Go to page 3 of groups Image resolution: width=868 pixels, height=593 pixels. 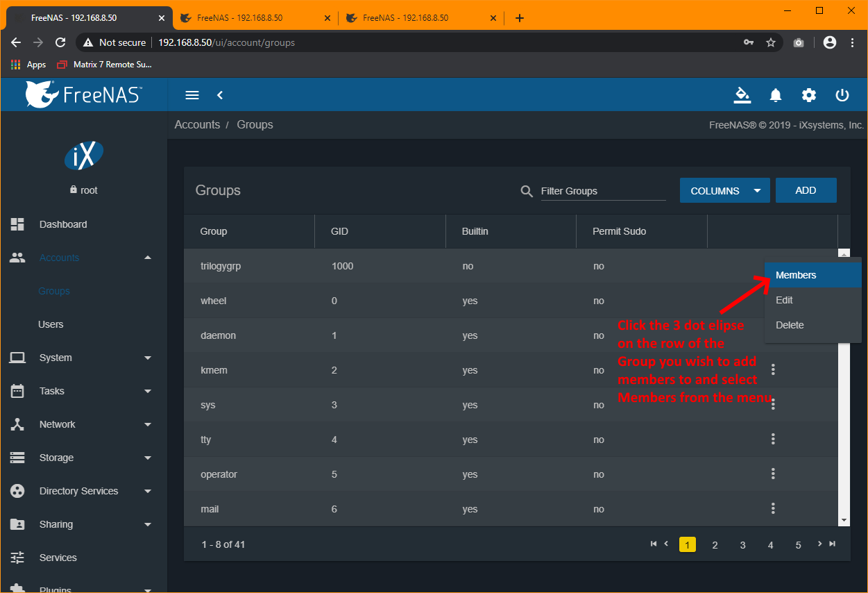coord(742,545)
